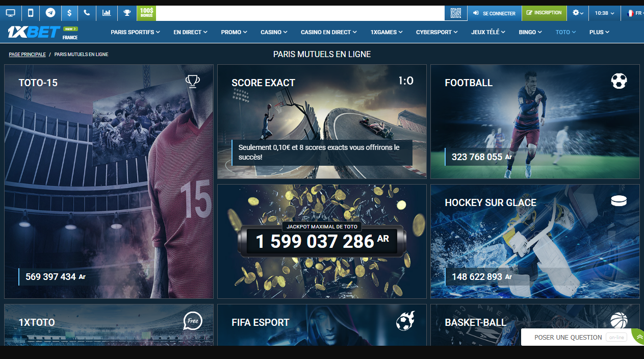Viewport: 644px width, 359px height.
Task: Click the Jackpot maximal de Toto counter
Action: tap(322, 241)
